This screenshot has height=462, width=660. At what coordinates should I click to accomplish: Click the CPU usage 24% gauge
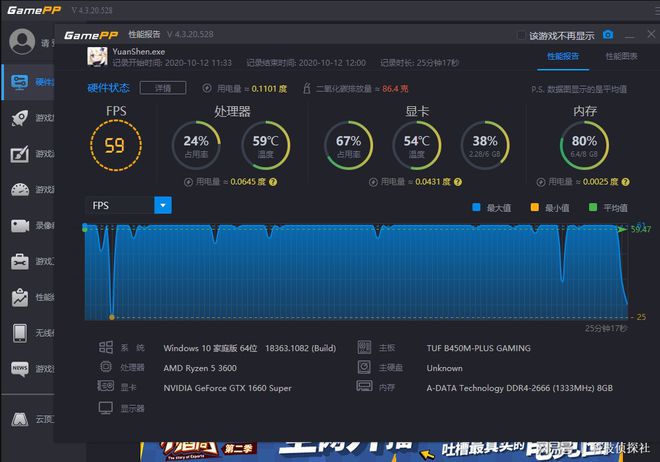196,146
